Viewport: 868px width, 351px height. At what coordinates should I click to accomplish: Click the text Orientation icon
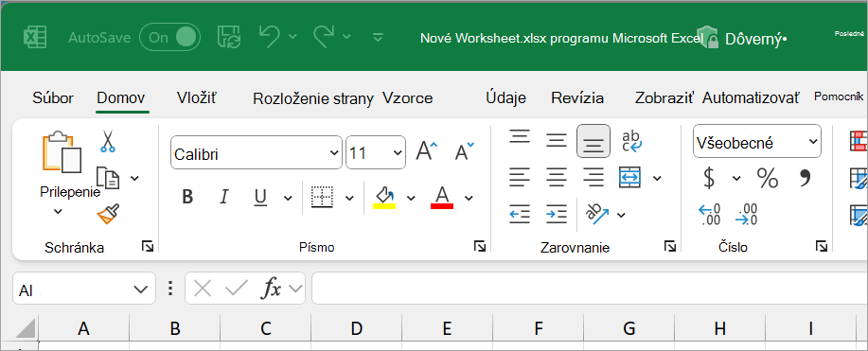pos(598,214)
